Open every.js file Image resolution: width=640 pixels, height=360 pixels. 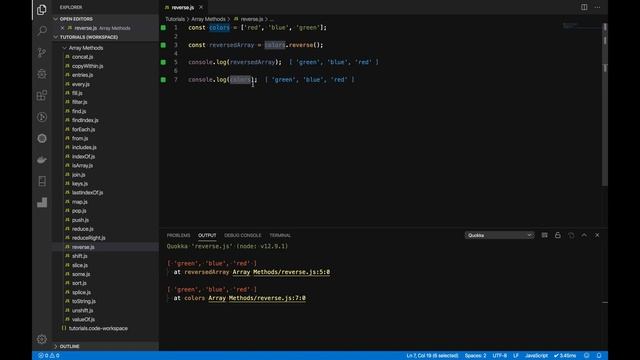click(81, 84)
